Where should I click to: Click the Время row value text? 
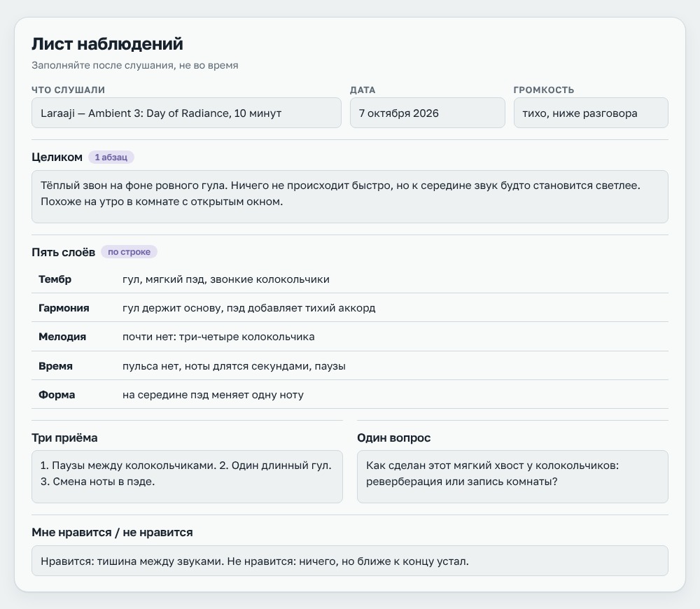pos(234,366)
